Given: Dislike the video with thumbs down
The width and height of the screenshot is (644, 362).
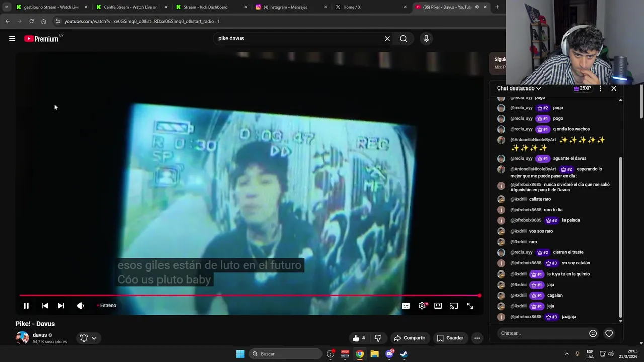Looking at the screenshot, I should click(378, 338).
